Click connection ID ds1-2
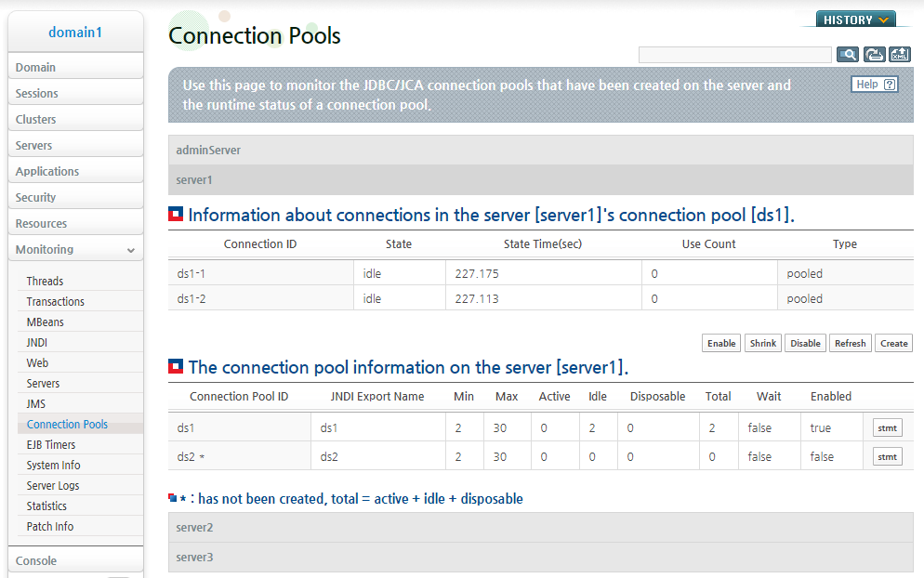 pos(191,298)
